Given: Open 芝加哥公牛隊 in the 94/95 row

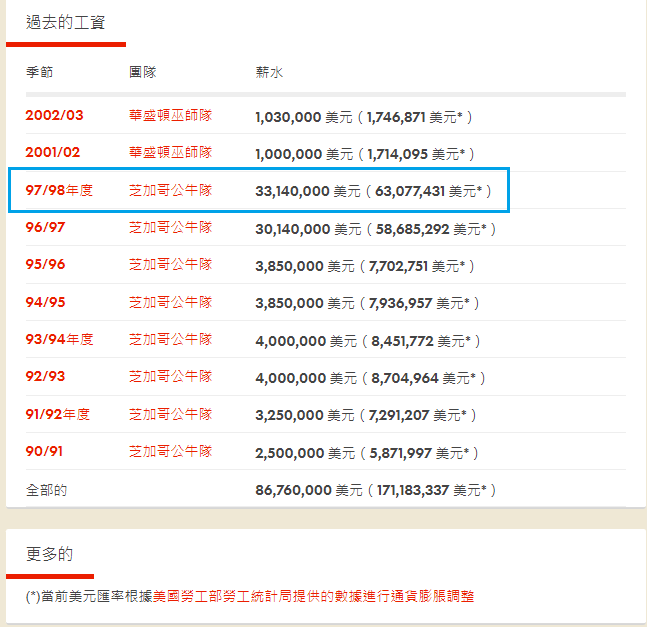Looking at the screenshot, I should click(171, 303).
